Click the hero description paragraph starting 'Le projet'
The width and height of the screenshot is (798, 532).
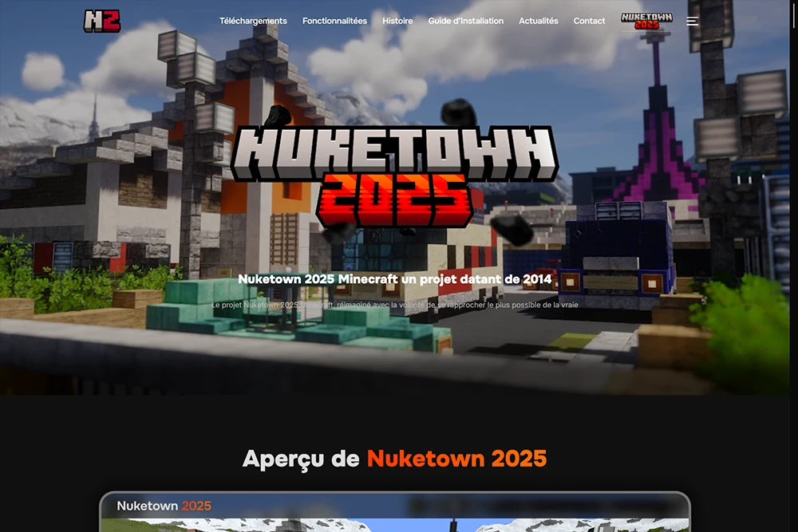pos(394,305)
